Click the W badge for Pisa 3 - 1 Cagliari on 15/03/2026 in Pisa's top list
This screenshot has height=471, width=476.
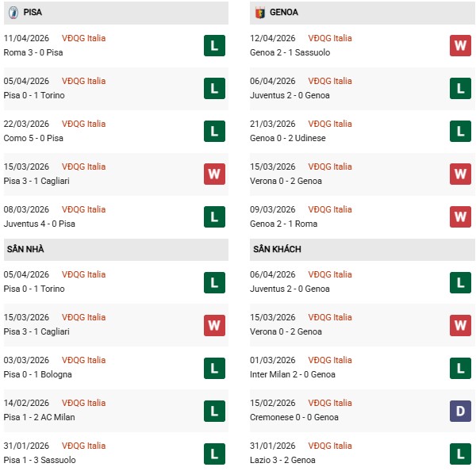pos(215,174)
